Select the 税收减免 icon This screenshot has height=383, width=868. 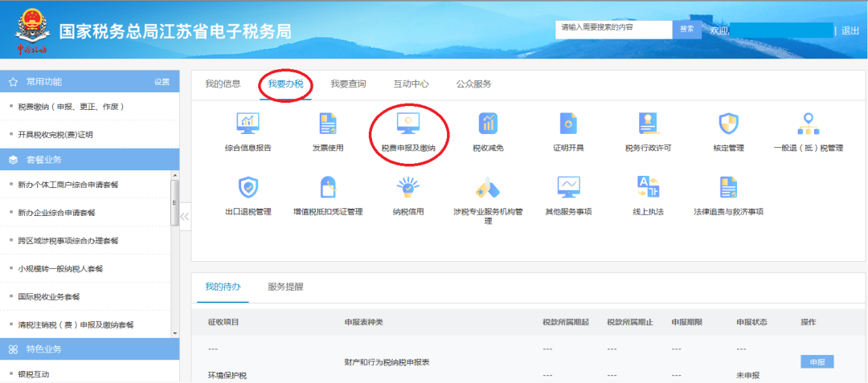488,124
